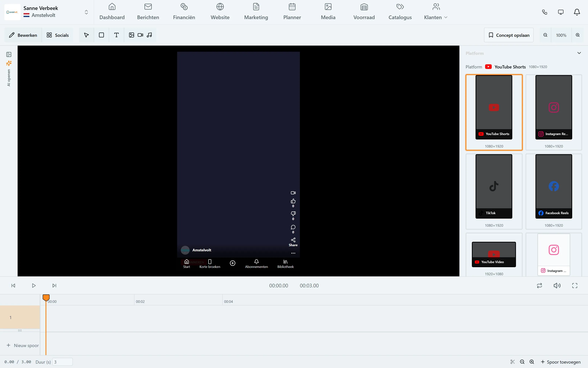Select the YouTube Video 1920×1080 thumbnail
This screenshot has height=368, width=588.
pyautogui.click(x=494, y=255)
